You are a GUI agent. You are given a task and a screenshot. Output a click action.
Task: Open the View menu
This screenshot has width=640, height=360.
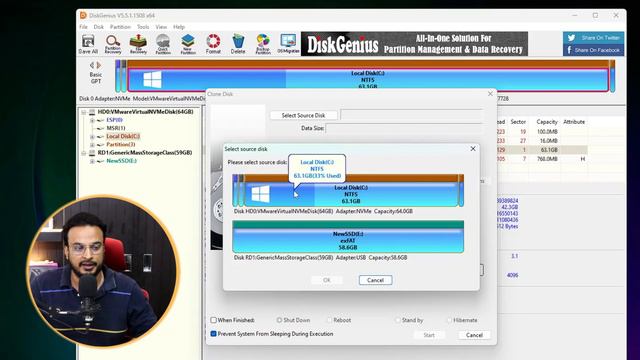pyautogui.click(x=161, y=27)
